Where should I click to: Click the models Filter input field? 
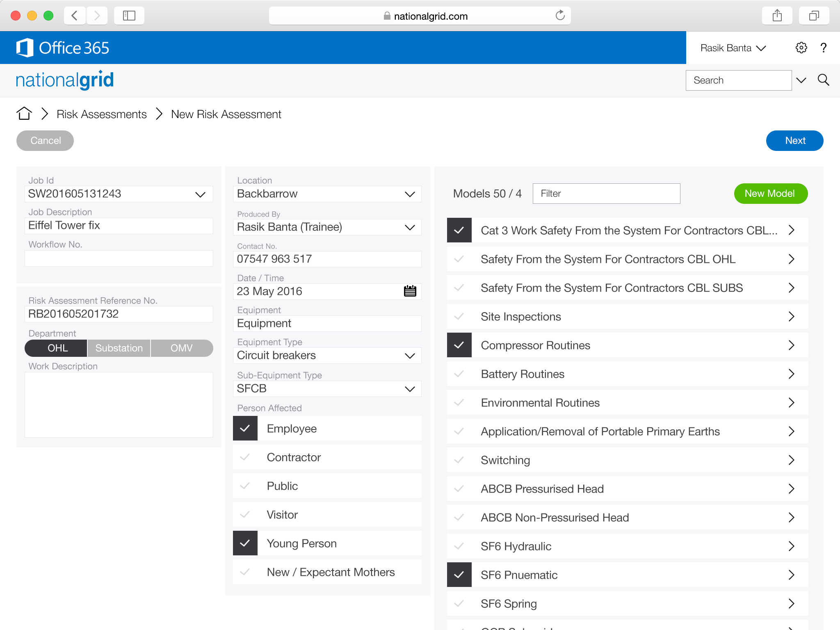606,194
